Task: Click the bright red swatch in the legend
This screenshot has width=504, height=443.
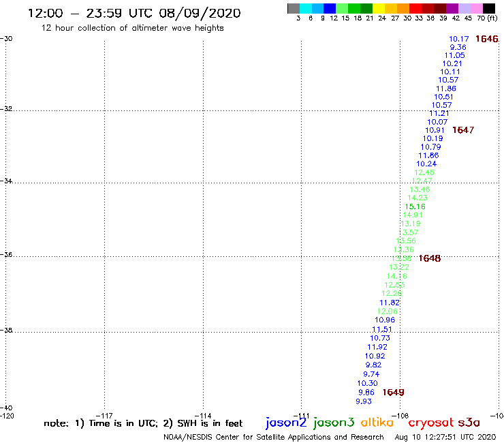Action: (415, 8)
